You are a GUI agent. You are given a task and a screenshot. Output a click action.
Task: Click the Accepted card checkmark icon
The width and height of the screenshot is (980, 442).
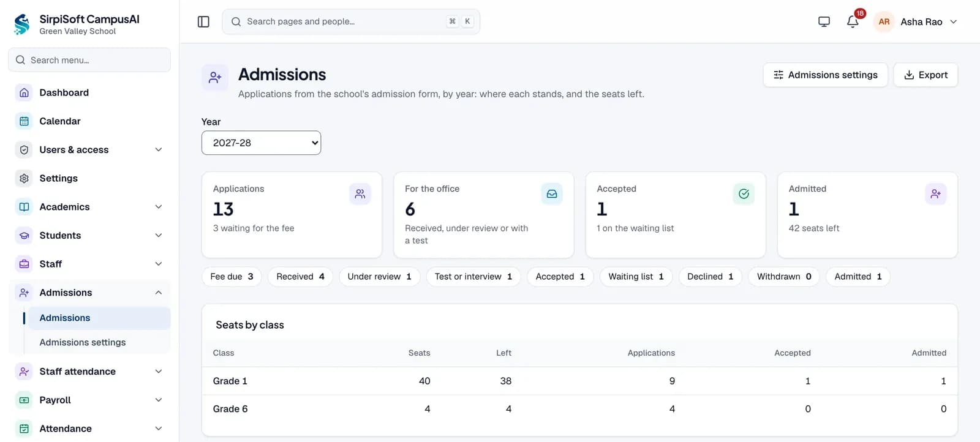tap(744, 193)
